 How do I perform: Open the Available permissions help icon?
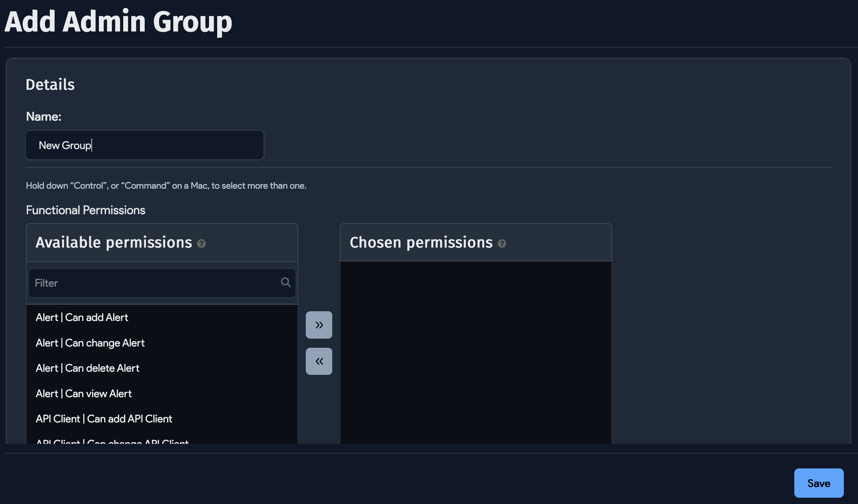[x=201, y=244]
